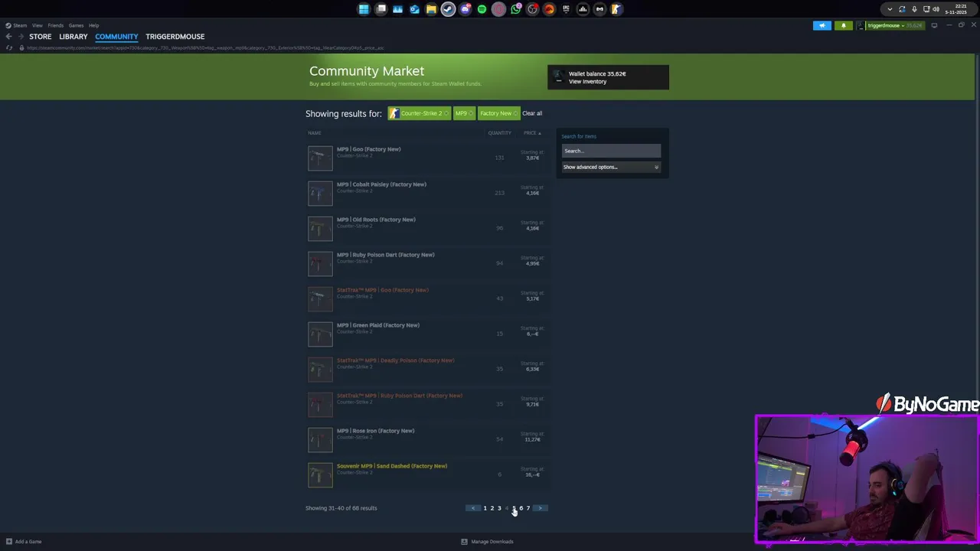980x551 pixels.
Task: Open StatTrak MP9 | Goo (Factory New) listing
Action: tap(427, 298)
